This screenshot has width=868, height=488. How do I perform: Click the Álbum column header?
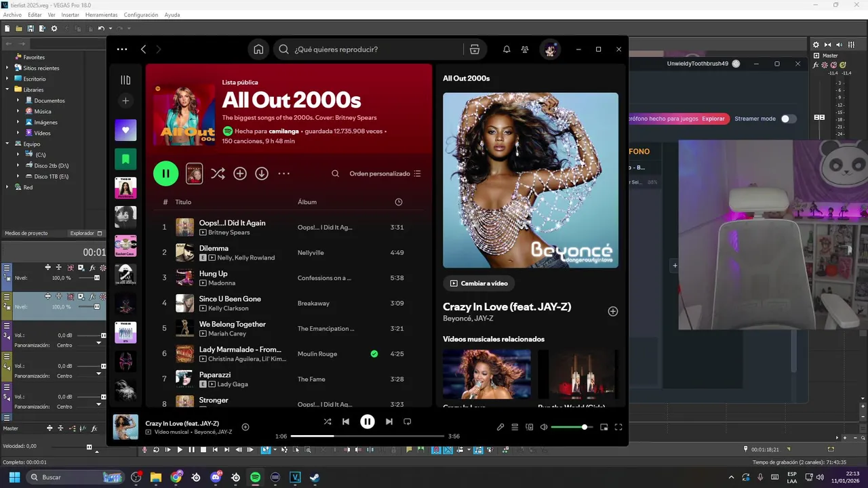pyautogui.click(x=307, y=202)
